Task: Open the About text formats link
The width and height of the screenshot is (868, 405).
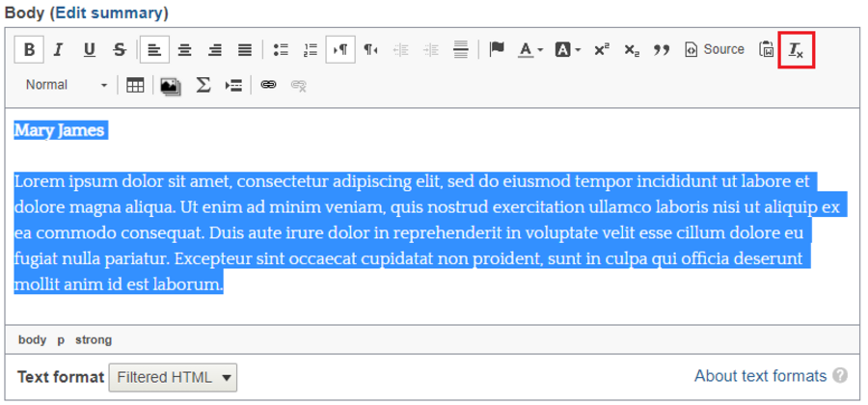Action: point(760,376)
